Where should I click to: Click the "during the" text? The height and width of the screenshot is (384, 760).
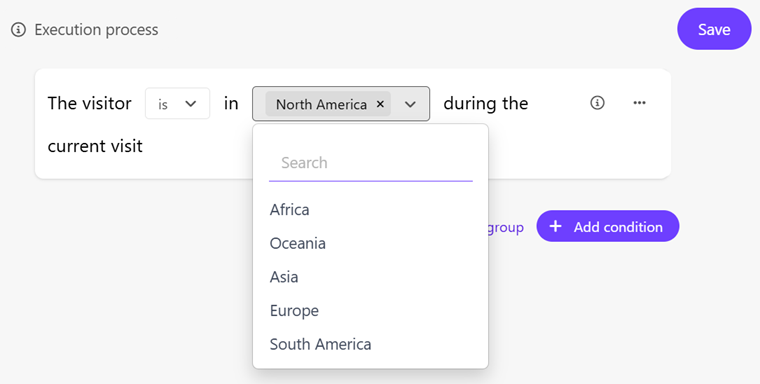pos(486,103)
